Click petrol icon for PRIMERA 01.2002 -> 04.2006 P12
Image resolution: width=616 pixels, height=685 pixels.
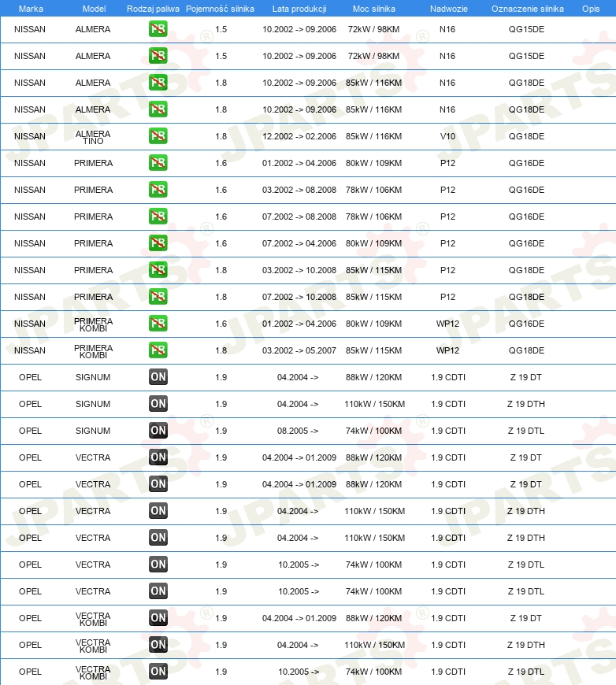[x=158, y=162]
